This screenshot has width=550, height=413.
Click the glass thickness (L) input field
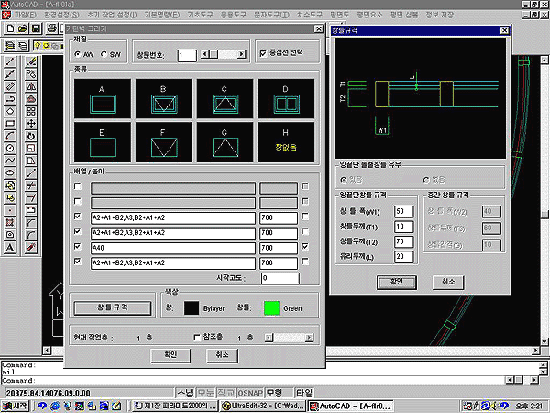(x=403, y=256)
